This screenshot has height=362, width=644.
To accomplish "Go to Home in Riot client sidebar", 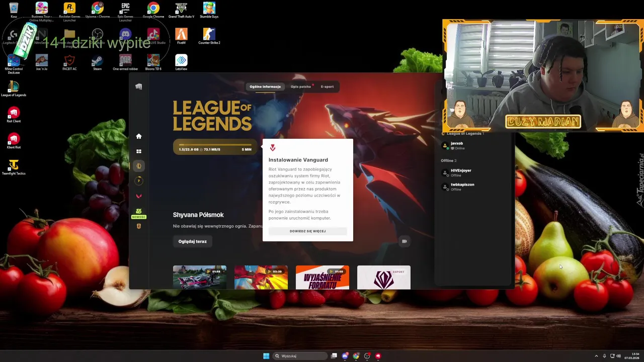I will pos(139,136).
